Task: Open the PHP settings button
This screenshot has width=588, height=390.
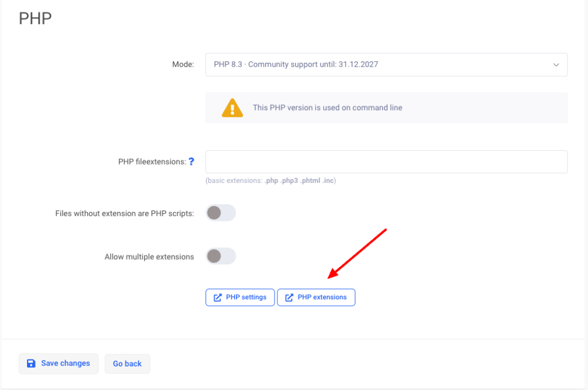Action: tap(240, 298)
